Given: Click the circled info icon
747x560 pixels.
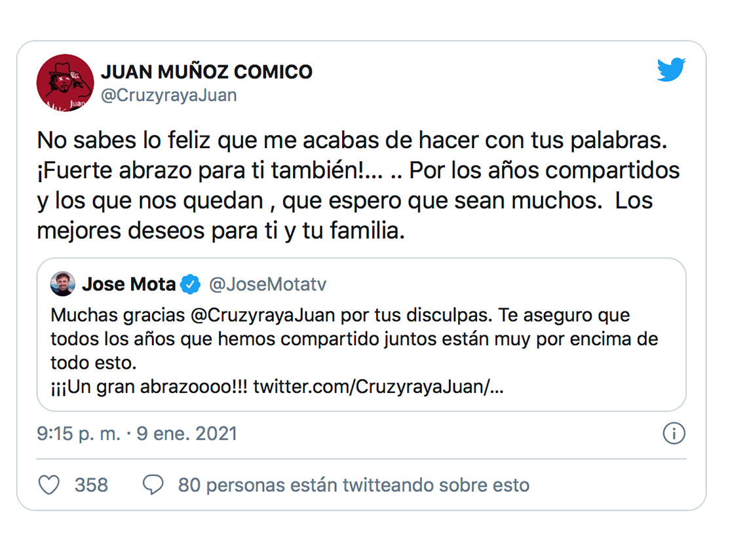Looking at the screenshot, I should pyautogui.click(x=674, y=434).
